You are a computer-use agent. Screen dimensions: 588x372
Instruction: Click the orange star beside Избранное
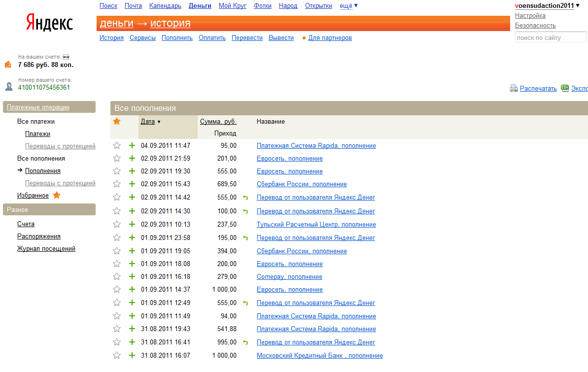coord(57,195)
